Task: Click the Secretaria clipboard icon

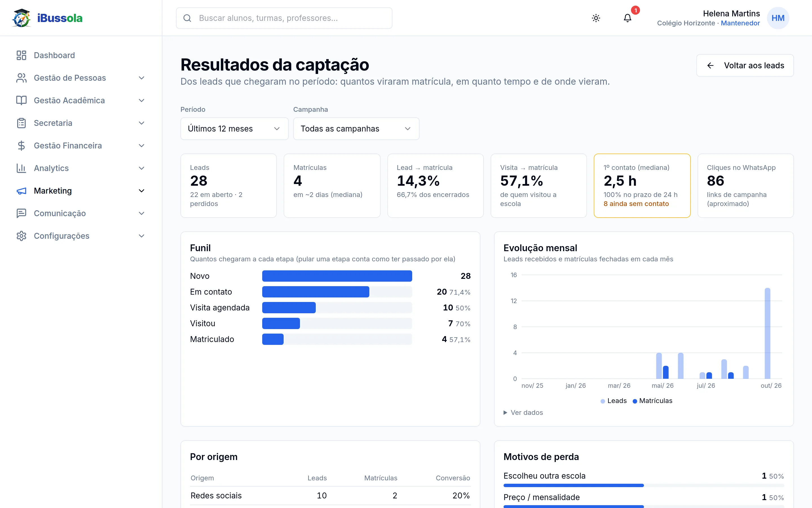Action: pyautogui.click(x=21, y=123)
